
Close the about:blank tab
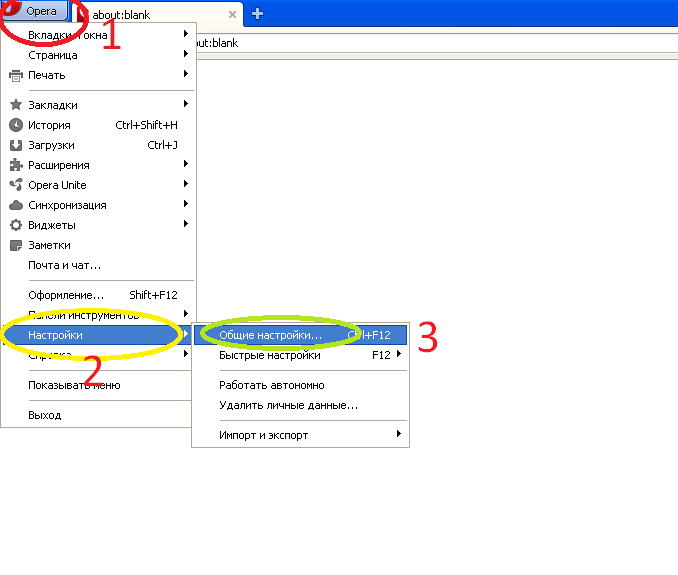coord(232,14)
